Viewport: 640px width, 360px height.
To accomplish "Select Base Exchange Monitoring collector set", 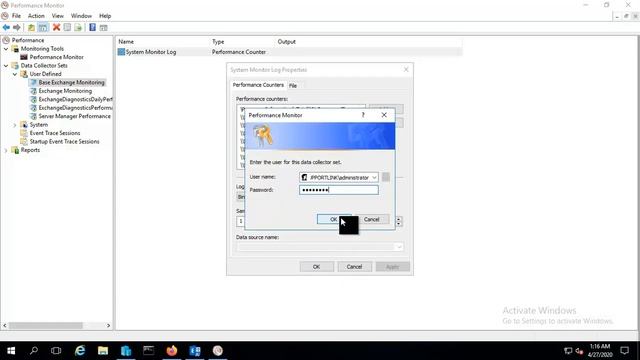I will click(x=71, y=82).
